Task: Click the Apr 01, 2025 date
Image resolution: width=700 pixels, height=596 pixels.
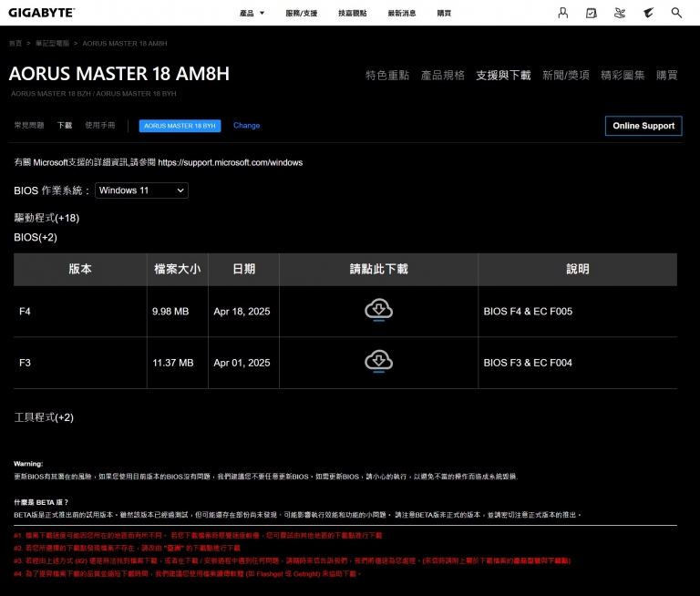Action: pyautogui.click(x=242, y=363)
